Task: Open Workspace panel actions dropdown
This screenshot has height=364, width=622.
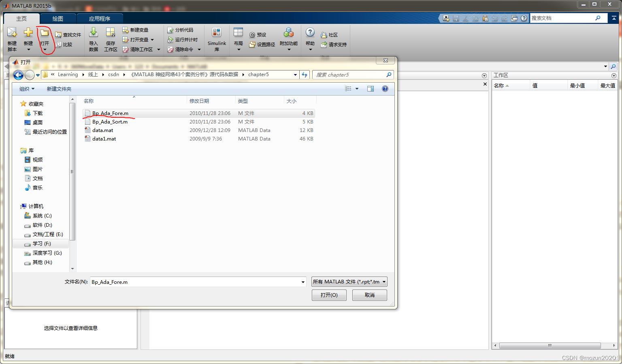Action: [x=614, y=76]
